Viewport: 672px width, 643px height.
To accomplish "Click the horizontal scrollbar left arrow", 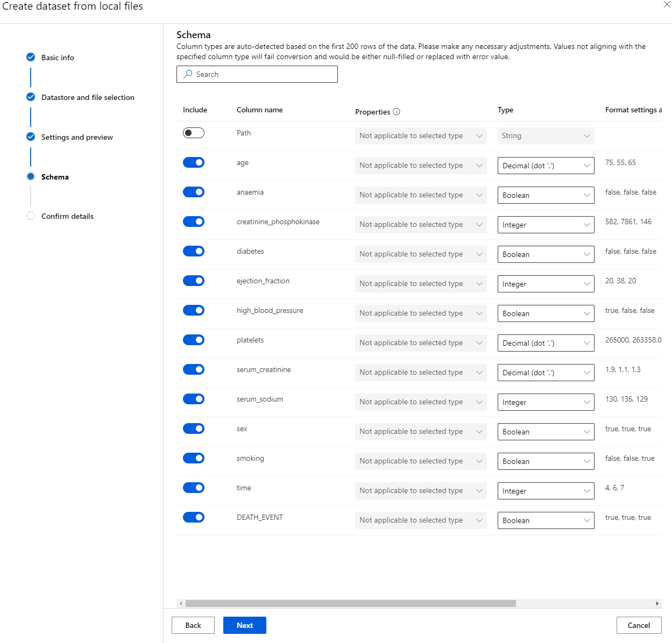I will pyautogui.click(x=181, y=603).
